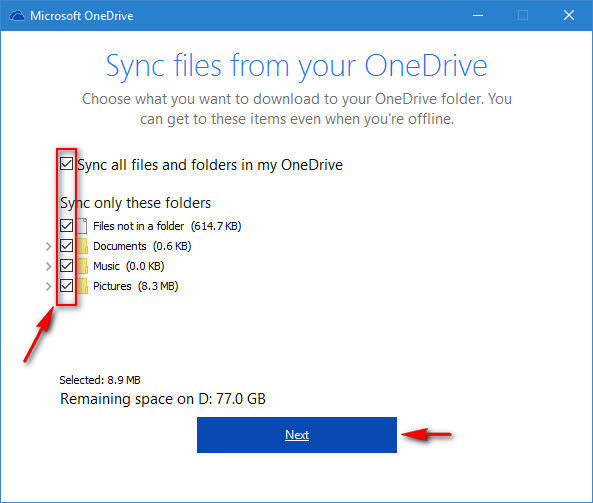Click the Sync only these folders heading

coord(135,203)
